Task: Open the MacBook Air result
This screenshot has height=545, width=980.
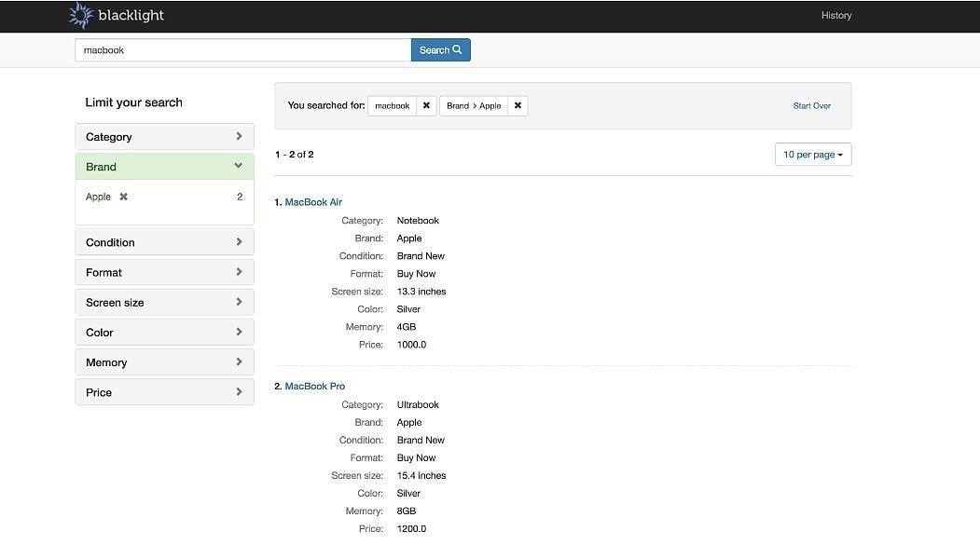Action: coord(313,202)
